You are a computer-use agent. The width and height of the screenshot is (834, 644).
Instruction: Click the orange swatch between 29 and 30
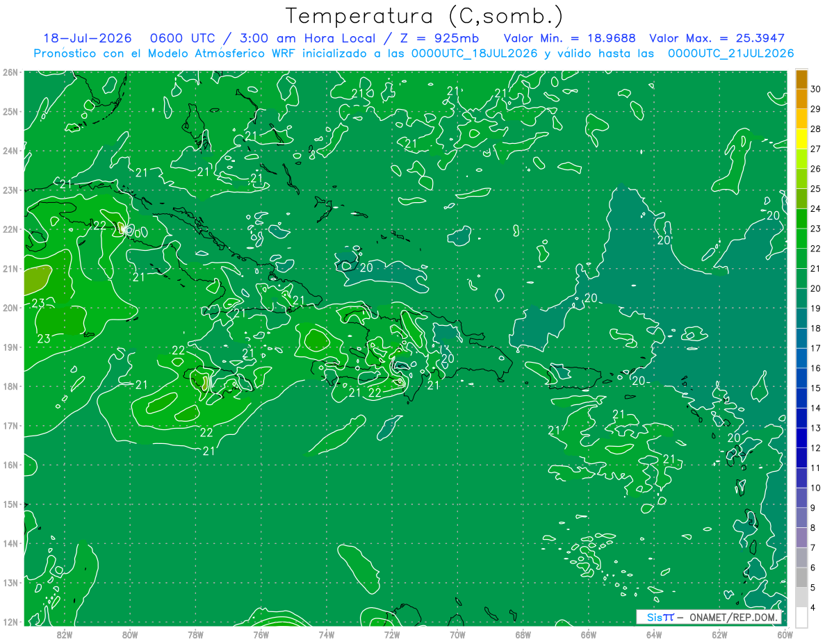pyautogui.click(x=801, y=99)
